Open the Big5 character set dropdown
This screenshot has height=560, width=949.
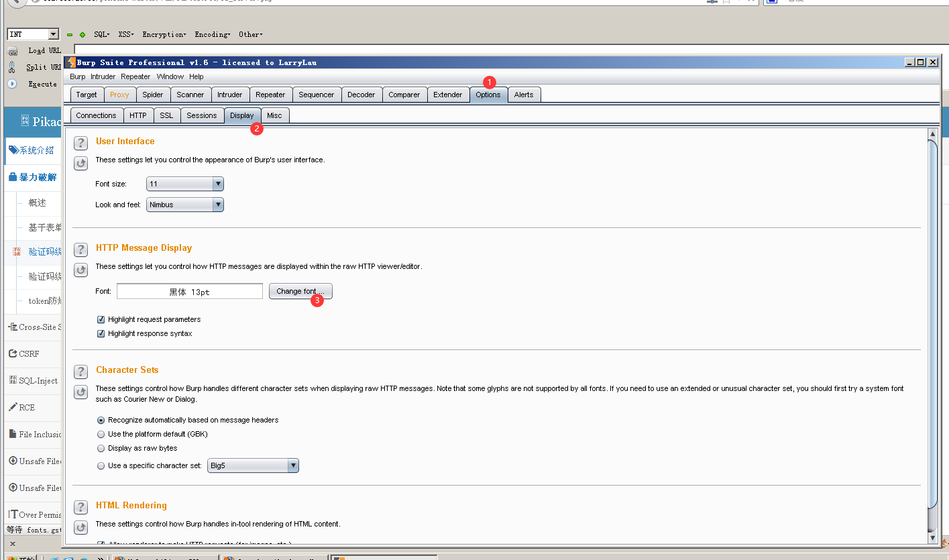pyautogui.click(x=253, y=465)
